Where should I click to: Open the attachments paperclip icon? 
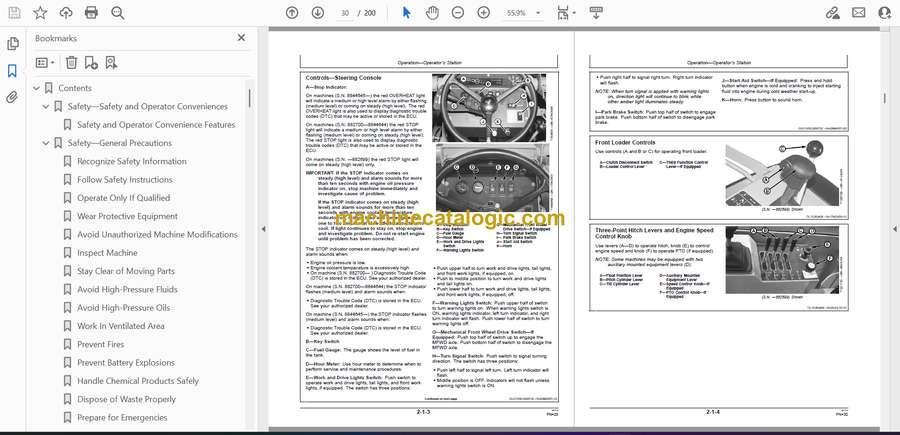(13, 97)
